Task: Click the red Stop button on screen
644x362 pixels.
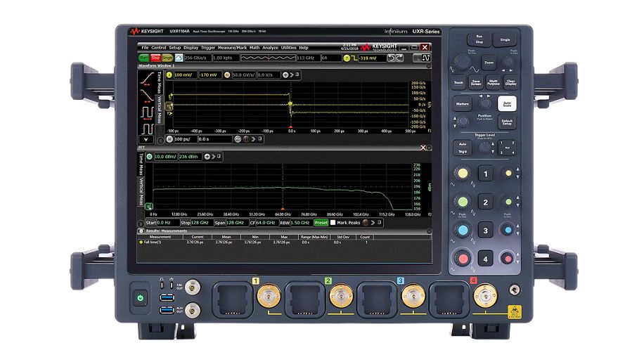Action: (155, 58)
